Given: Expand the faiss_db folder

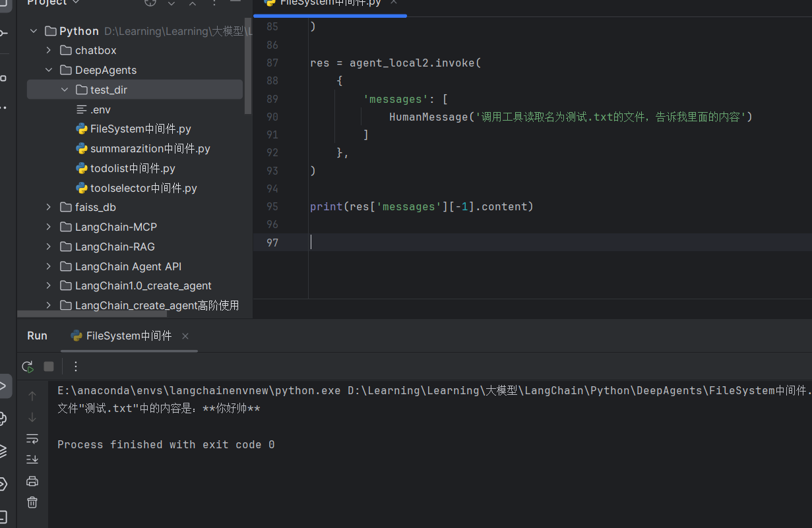Looking at the screenshot, I should pos(48,208).
